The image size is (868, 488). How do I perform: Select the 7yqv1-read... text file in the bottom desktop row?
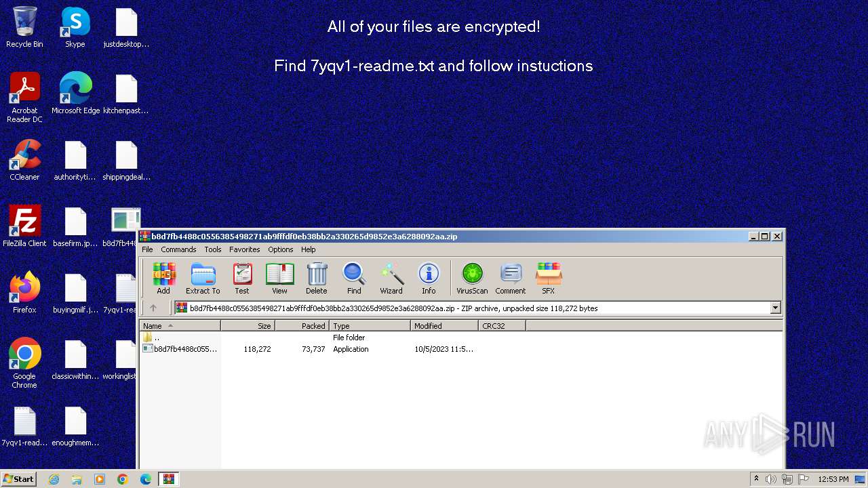pyautogui.click(x=24, y=427)
